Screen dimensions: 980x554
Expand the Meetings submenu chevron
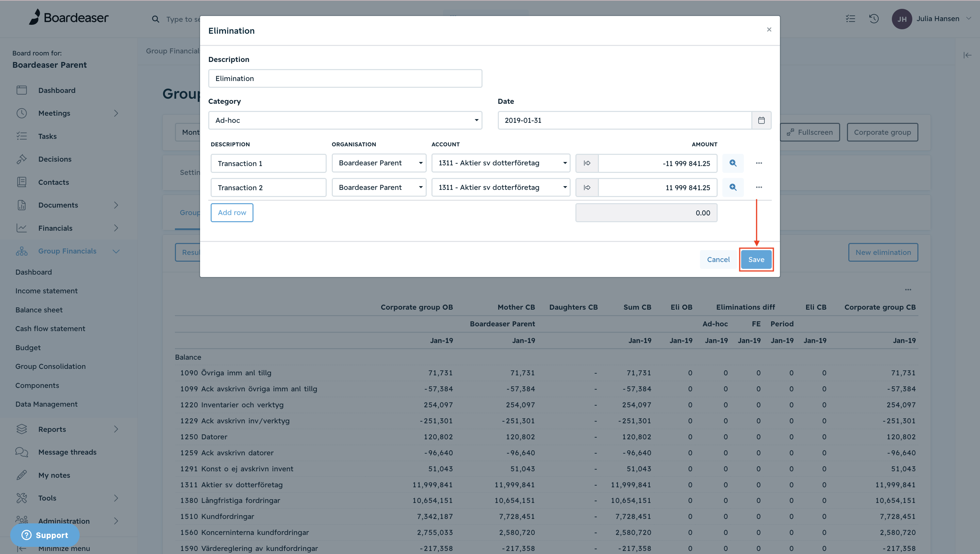[116, 113]
